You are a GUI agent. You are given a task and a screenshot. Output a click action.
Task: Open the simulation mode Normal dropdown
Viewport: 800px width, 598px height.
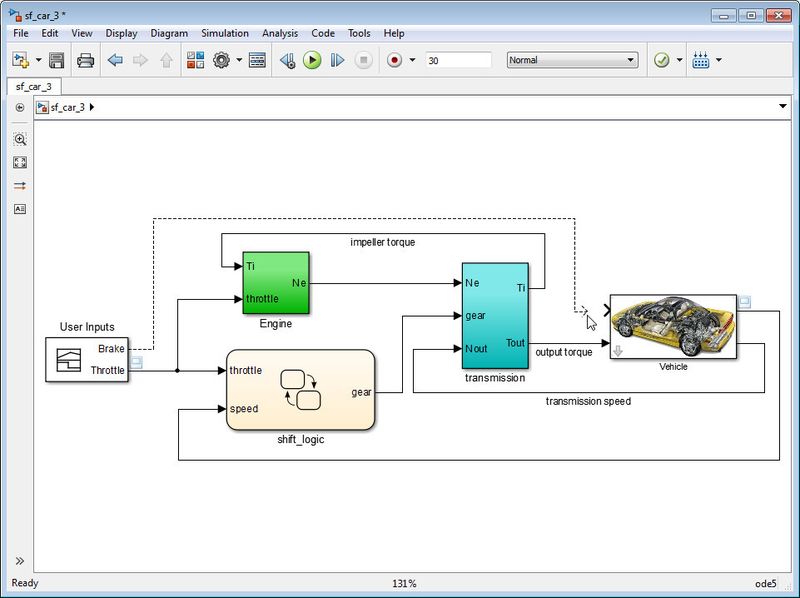point(572,60)
